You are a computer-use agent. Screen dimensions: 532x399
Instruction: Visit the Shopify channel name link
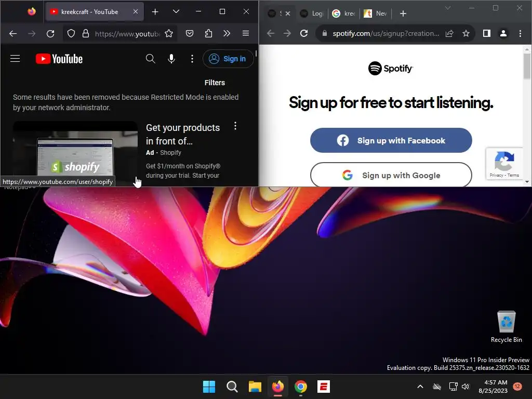click(x=170, y=153)
